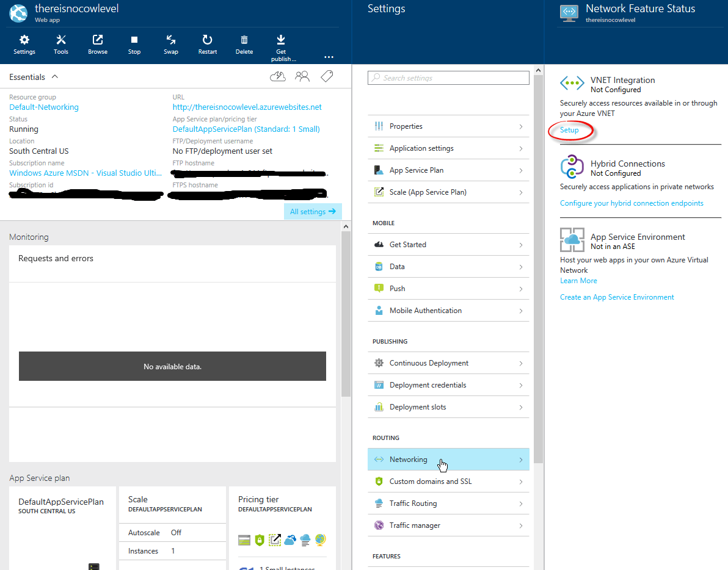728x570 pixels.
Task: Click the Settings panel scrollbar
Action: [538, 269]
